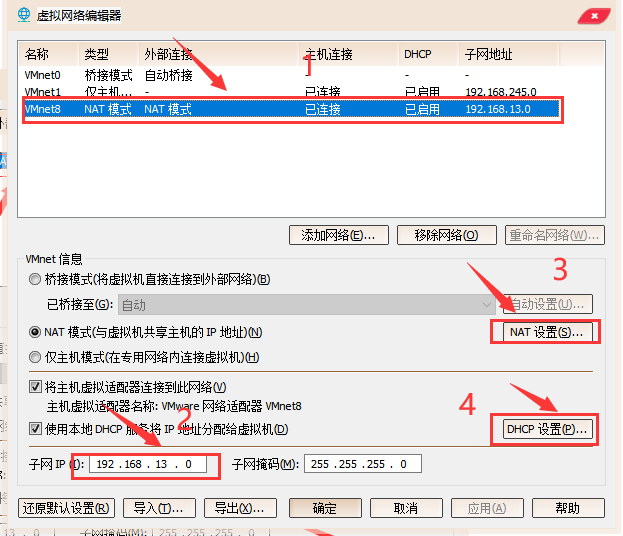The width and height of the screenshot is (623, 536).
Task: Click subnet address 192.168.245.0 cell
Action: tap(501, 92)
